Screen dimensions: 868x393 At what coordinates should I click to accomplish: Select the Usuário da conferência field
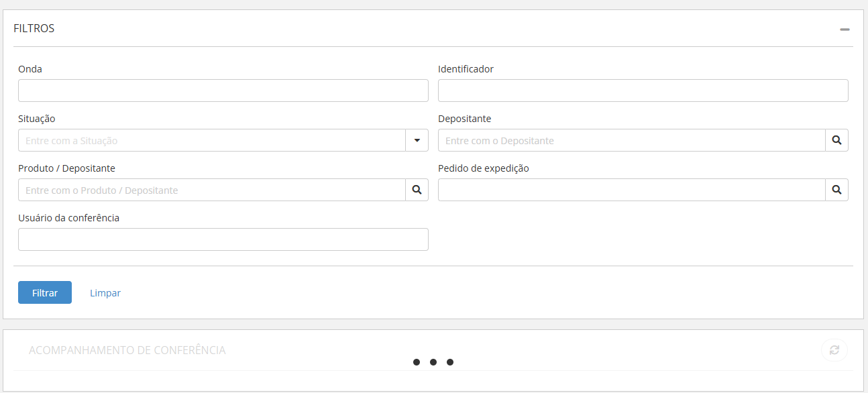[x=223, y=239]
